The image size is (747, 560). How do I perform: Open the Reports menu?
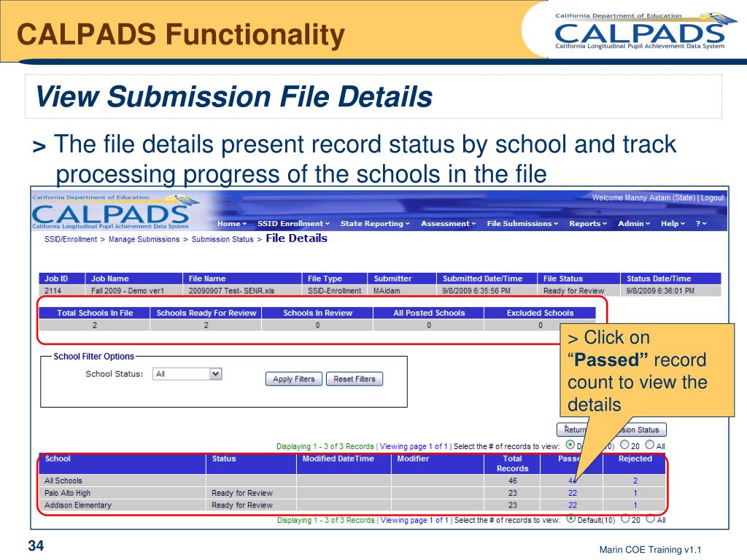[x=588, y=223]
